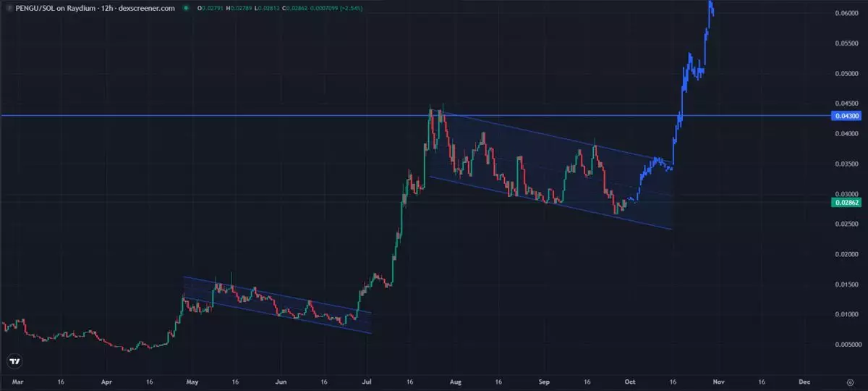Click the green market status dot

[186, 8]
